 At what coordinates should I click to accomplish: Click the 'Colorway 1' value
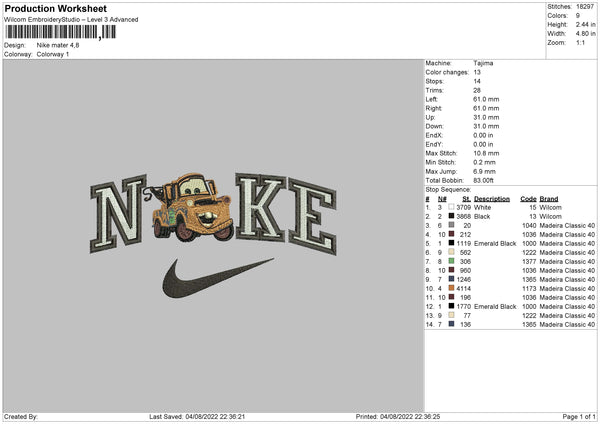[53, 54]
